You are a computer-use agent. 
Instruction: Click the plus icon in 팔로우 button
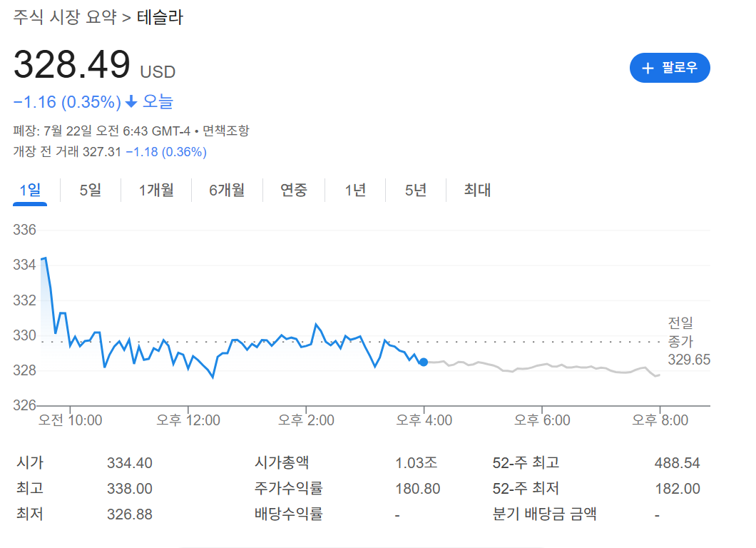pos(648,68)
